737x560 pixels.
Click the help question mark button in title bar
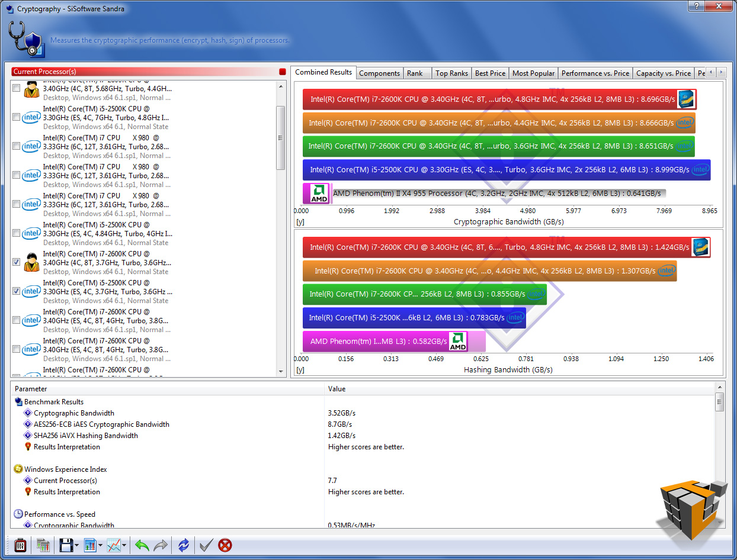click(696, 5)
